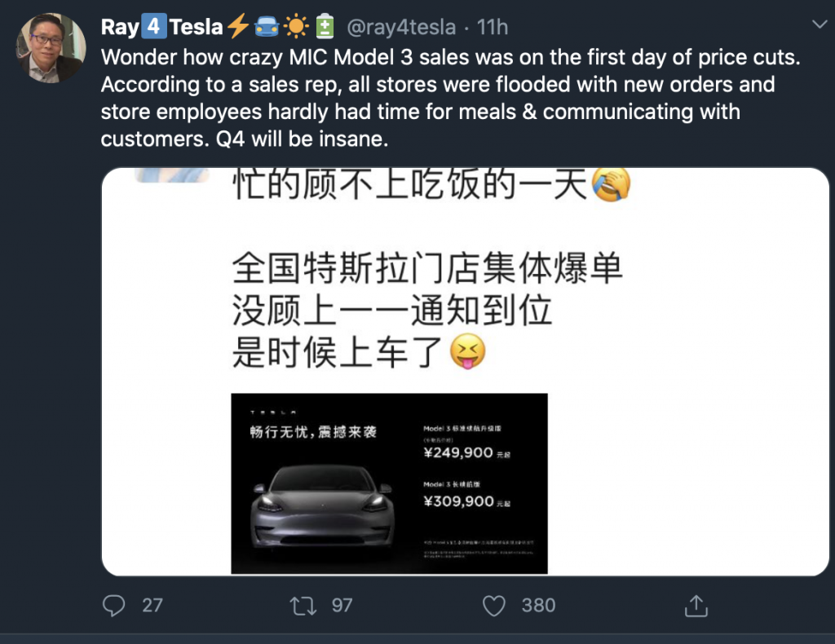Click the 11h timestamp
This screenshot has height=644, width=835.
tap(492, 27)
